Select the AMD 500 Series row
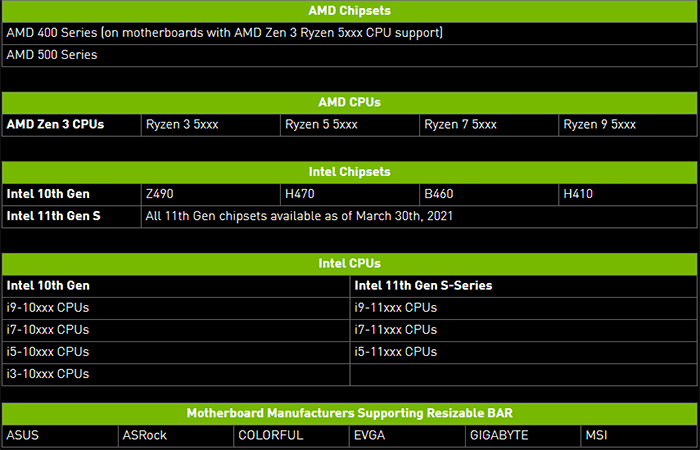Screen dimensions: 700x450 click(350, 55)
